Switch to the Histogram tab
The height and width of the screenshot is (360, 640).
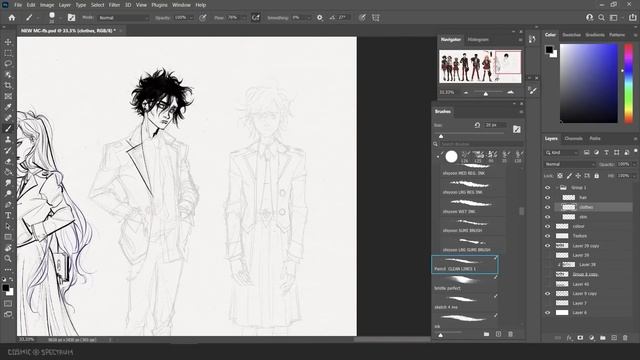pyautogui.click(x=478, y=40)
